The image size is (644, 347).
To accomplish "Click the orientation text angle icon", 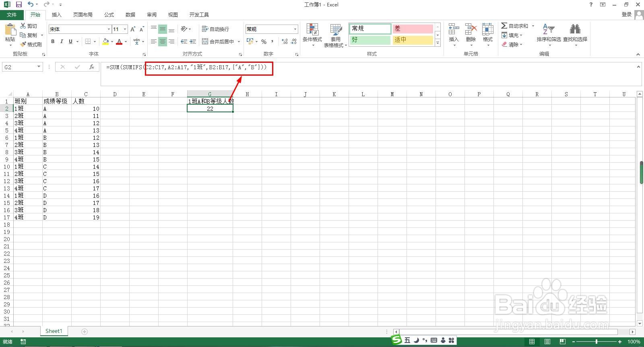I will click(x=184, y=29).
